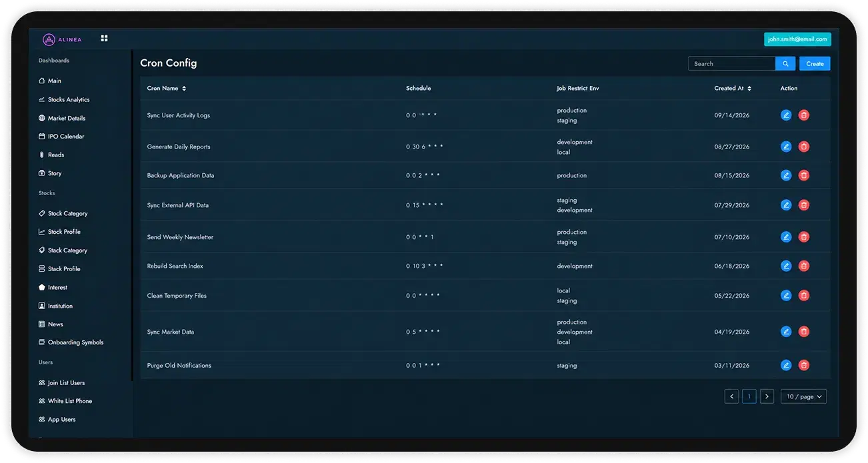
Task: Open App Users in sidebar
Action: point(57,420)
